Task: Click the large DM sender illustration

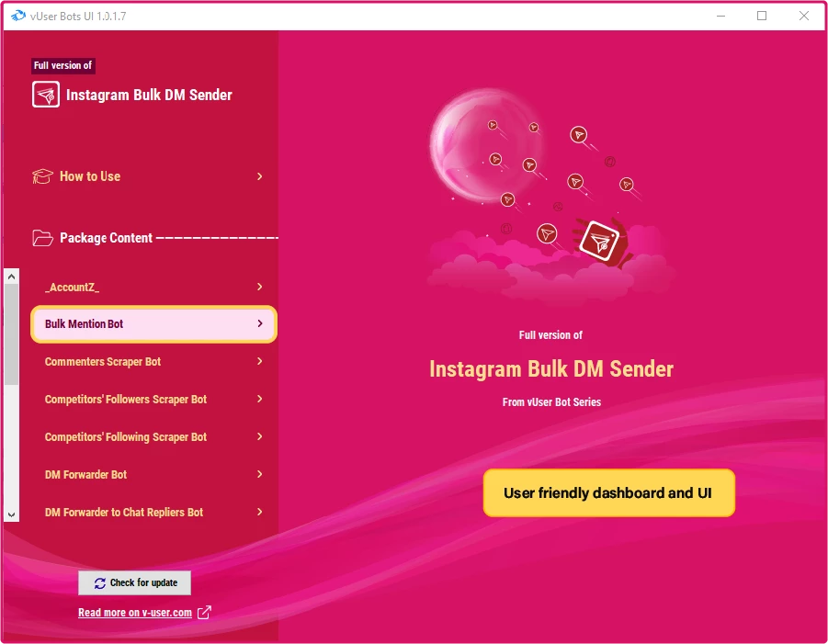Action: coord(550,196)
